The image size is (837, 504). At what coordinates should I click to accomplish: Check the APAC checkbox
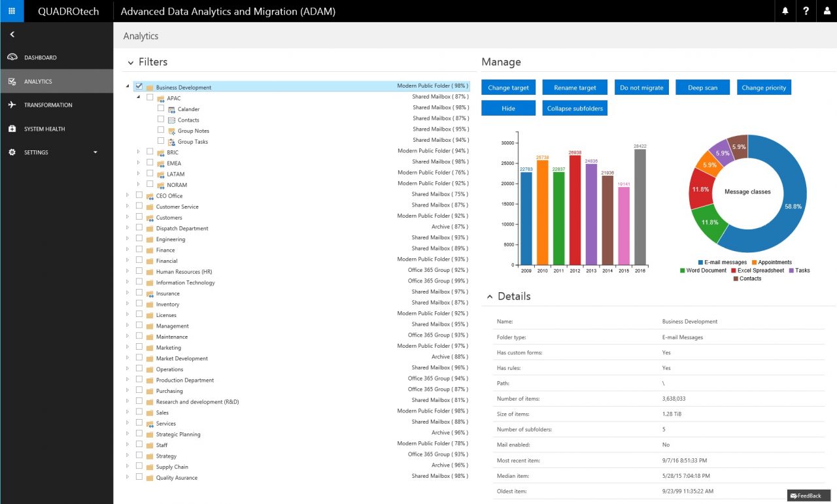150,97
